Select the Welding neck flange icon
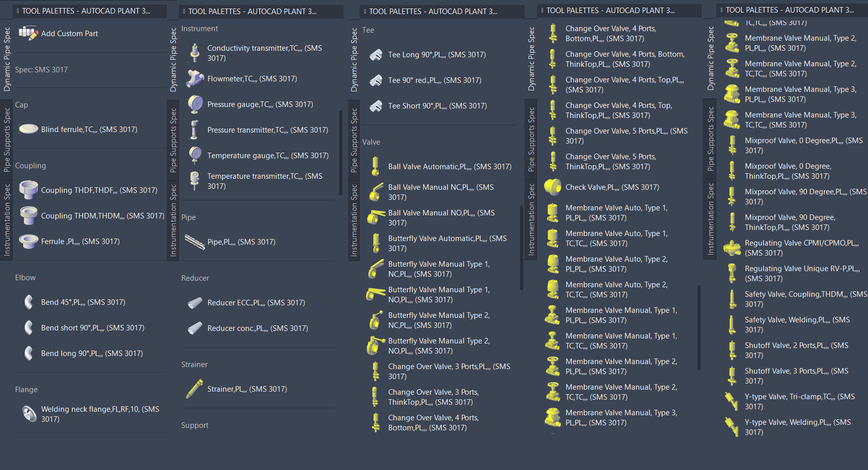868x470 pixels. [x=29, y=414]
